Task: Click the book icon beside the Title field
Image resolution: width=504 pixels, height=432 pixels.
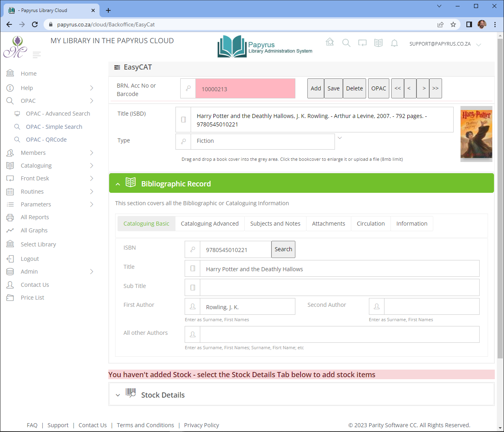Action: click(x=193, y=268)
